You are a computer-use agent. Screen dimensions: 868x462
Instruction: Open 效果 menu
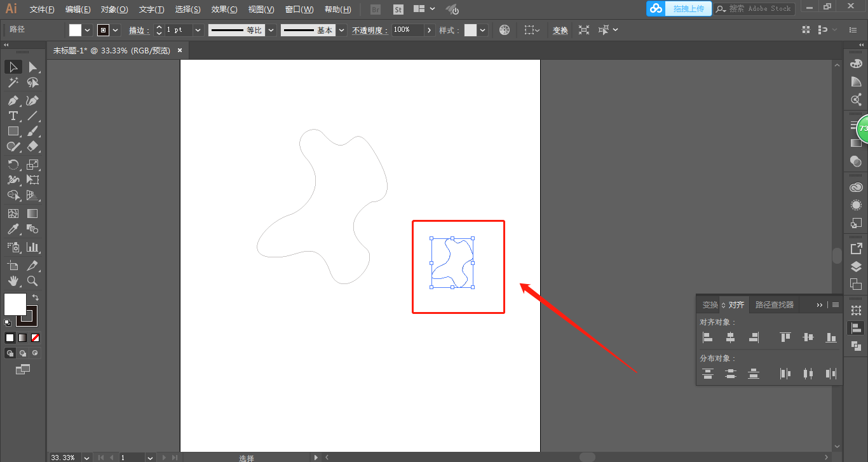pyautogui.click(x=224, y=10)
